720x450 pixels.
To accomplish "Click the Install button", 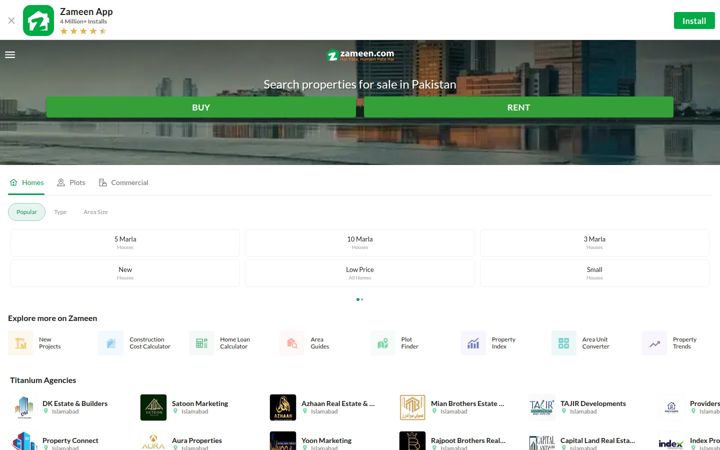I will (x=694, y=21).
